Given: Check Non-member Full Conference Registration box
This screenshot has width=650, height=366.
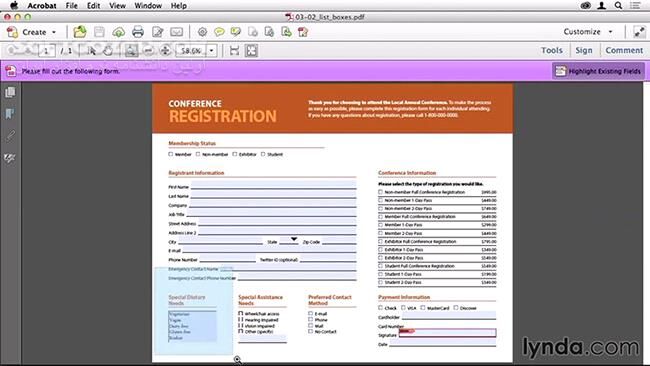Looking at the screenshot, I should 380,192.
